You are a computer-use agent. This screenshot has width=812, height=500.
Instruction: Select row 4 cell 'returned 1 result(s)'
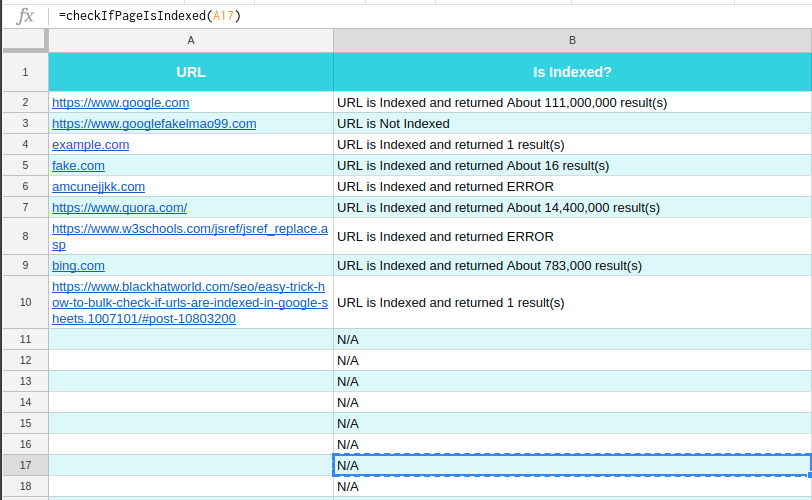(572, 144)
